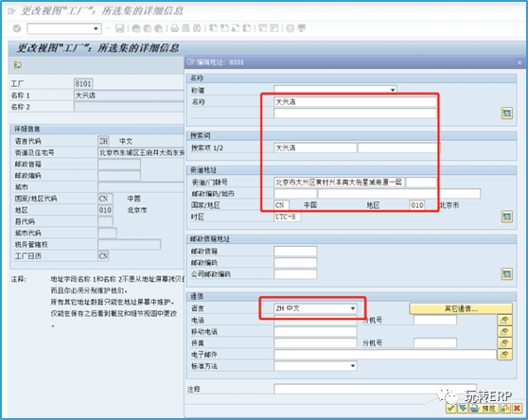Viewport: 528px width, 420px height.
Task: Click the 名称 2 field in main view
Action: click(130, 107)
